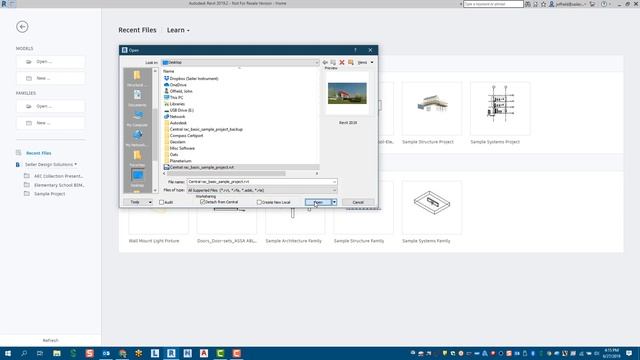Select Favorites in the places bar
640x360 pixels.
click(137, 158)
